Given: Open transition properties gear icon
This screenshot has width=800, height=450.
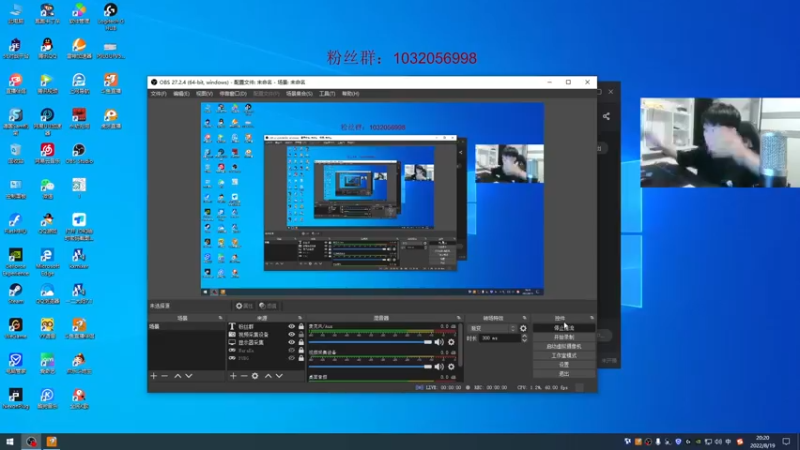Looking at the screenshot, I should 523,329.
